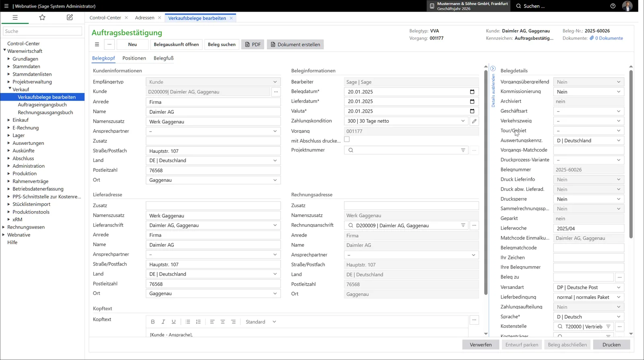Apply underline formatting in Kopftext editor
The image size is (644, 360).
174,322
